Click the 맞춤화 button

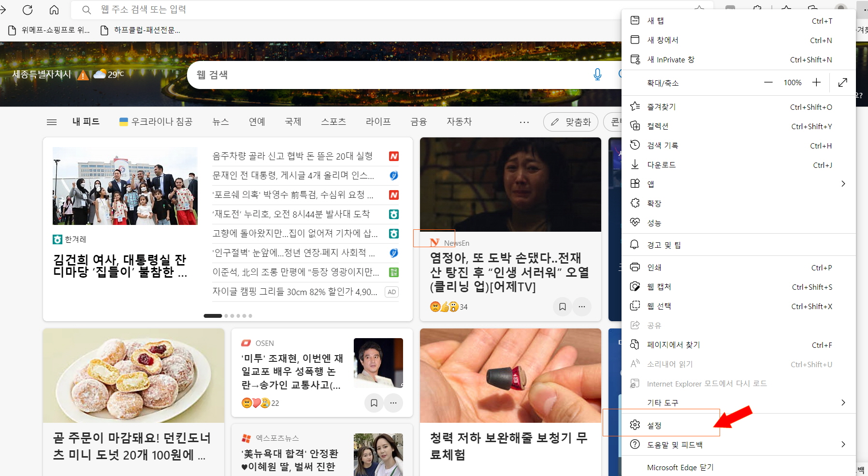pyautogui.click(x=571, y=122)
